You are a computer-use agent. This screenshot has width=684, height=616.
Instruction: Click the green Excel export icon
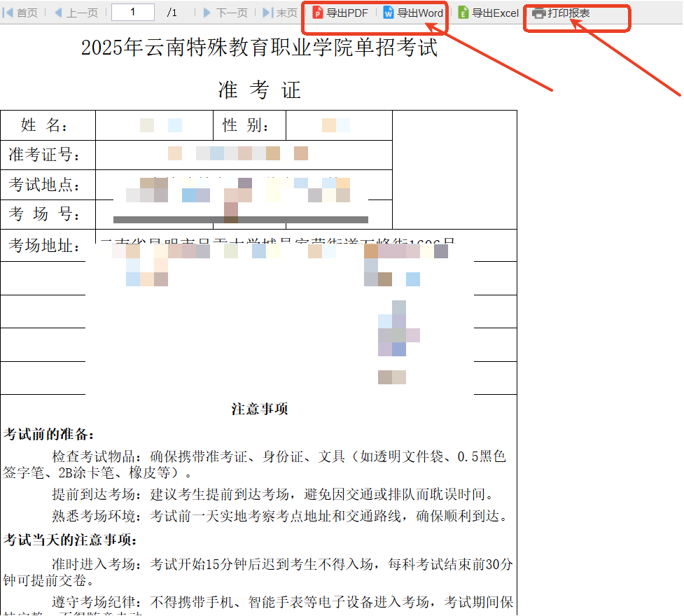pos(463,13)
